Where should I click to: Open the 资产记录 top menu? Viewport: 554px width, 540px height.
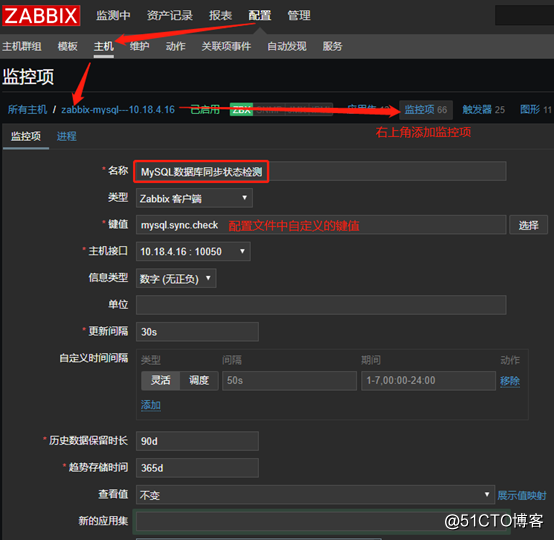pos(170,16)
